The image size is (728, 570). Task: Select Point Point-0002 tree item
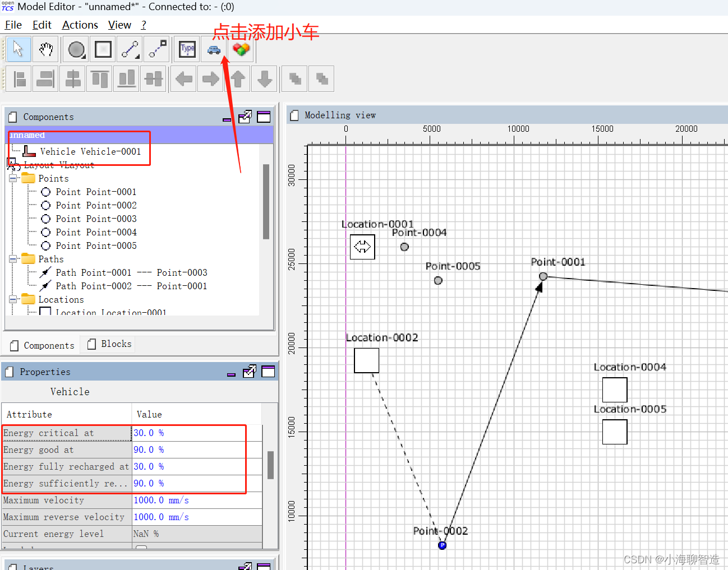[x=96, y=205]
